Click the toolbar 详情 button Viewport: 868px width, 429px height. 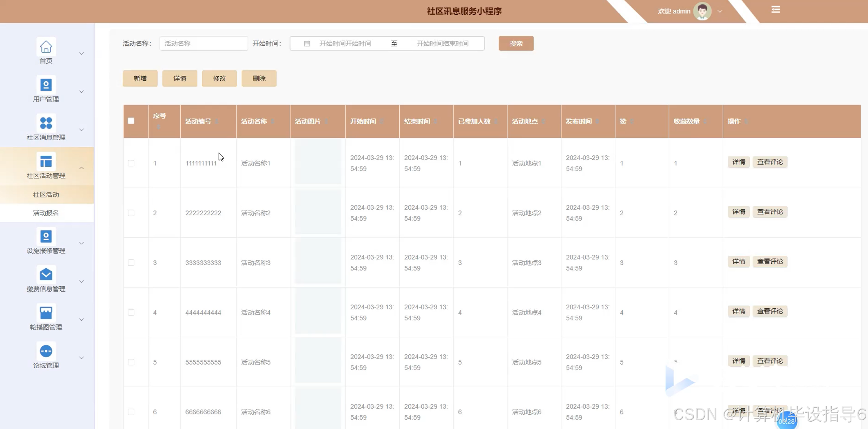[x=179, y=78]
